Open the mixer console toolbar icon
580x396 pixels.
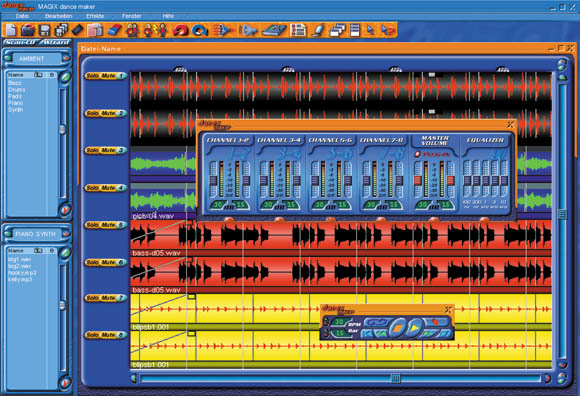(x=274, y=30)
